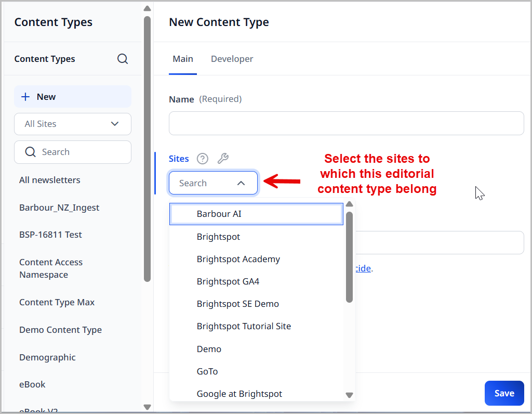Collapse the Sites dropdown using its chevron
532x414 pixels.
pos(241,183)
